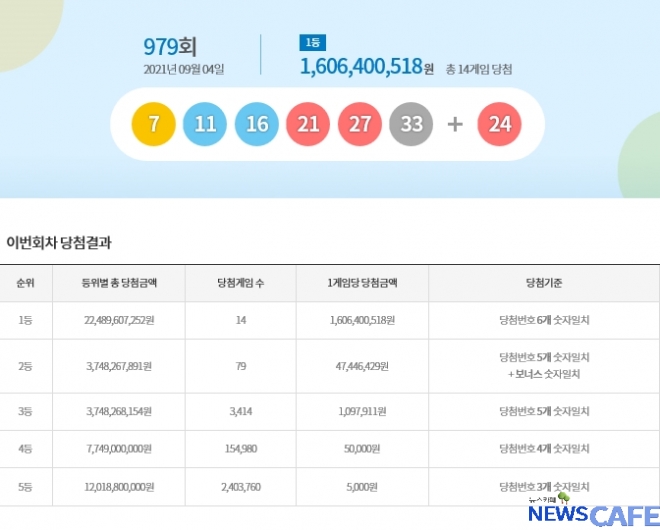
Task: Click the blue 1등 badge
Action: coord(311,43)
